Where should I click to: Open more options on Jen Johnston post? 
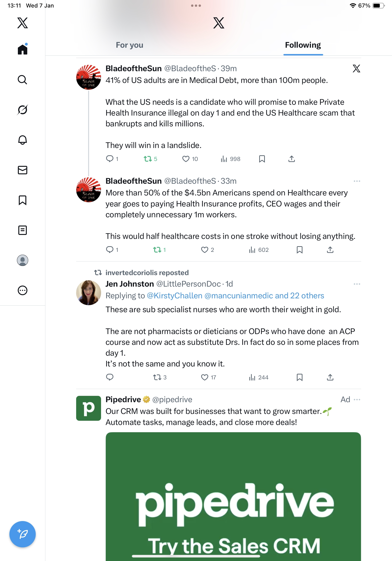click(x=357, y=284)
